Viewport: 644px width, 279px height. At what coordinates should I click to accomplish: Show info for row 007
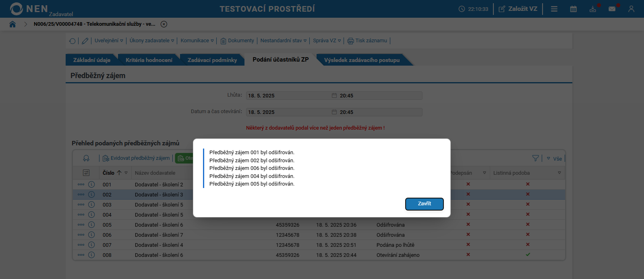tap(91, 245)
